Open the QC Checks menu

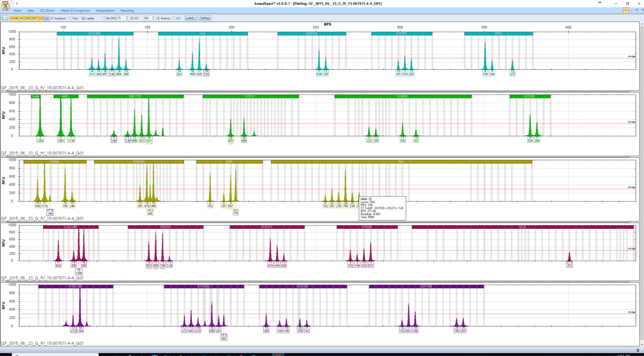point(47,11)
